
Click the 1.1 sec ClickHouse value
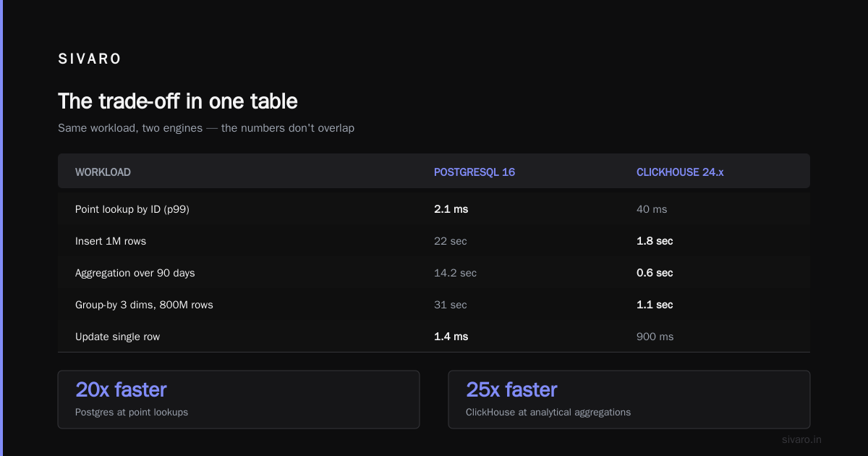tap(655, 305)
